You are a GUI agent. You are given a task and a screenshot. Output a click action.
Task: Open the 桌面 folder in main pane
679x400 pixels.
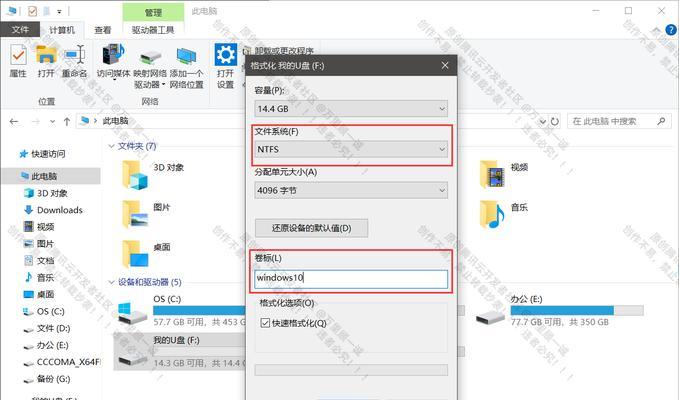135,254
